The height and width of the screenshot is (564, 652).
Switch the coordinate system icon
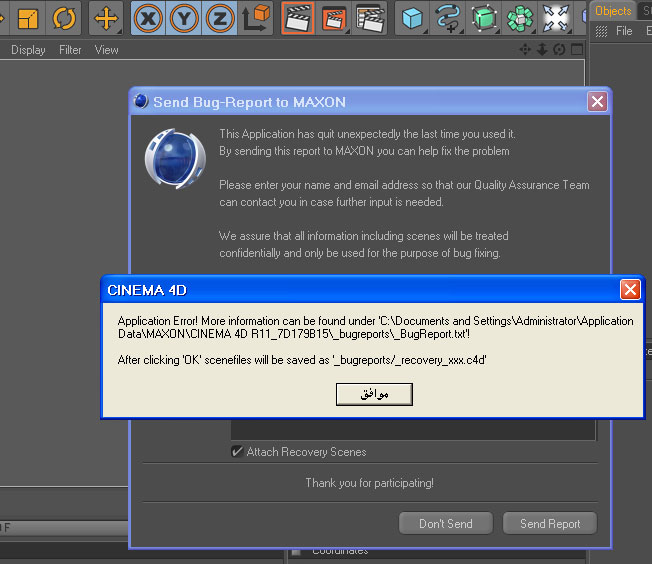click(x=255, y=18)
